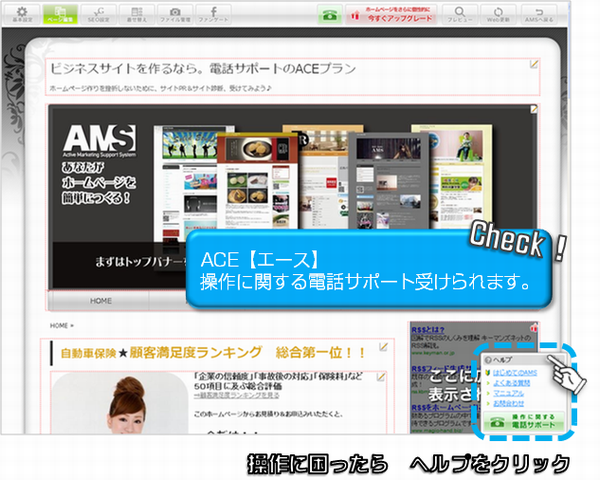The image size is (600, 480).
Task: Open ファイル管理 camera toolbar button
Action: coord(175,15)
